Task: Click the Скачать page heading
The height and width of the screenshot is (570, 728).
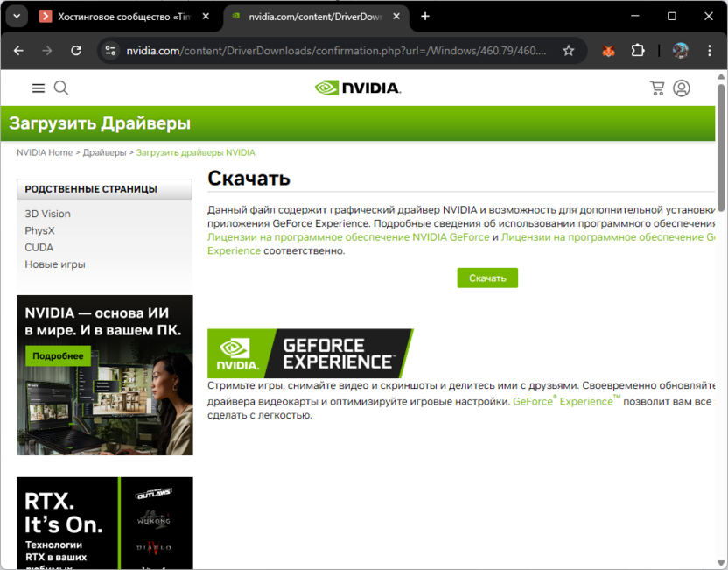Action: [x=248, y=178]
